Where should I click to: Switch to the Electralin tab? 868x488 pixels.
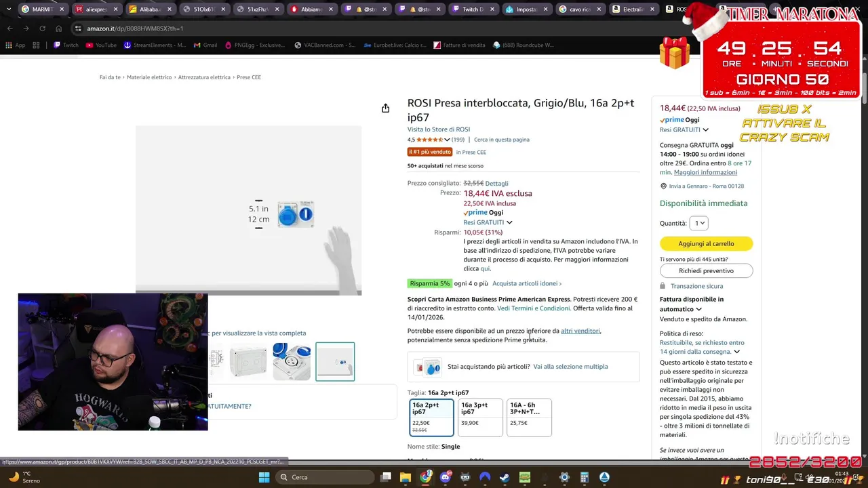(x=634, y=9)
